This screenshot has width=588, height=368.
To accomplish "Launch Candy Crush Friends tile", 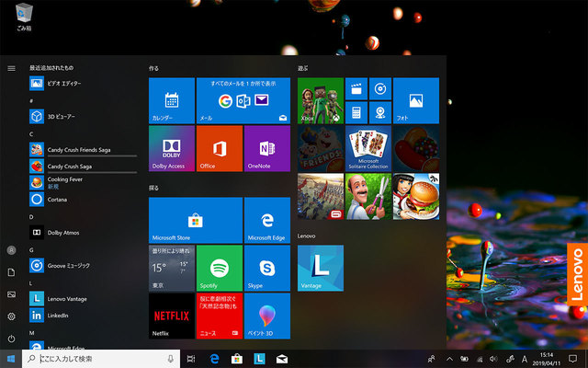I will pyautogui.click(x=321, y=148).
